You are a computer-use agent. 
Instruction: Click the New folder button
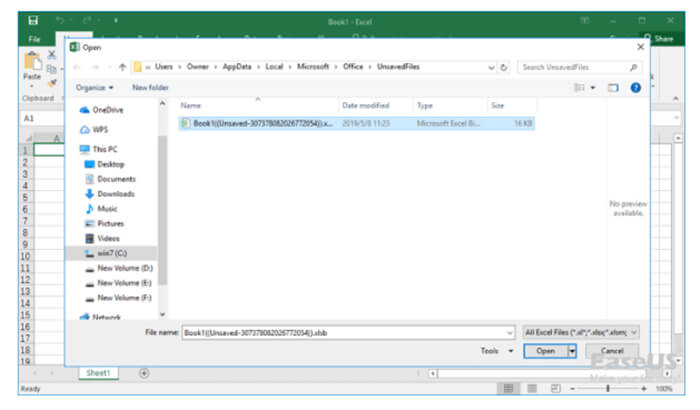[150, 88]
